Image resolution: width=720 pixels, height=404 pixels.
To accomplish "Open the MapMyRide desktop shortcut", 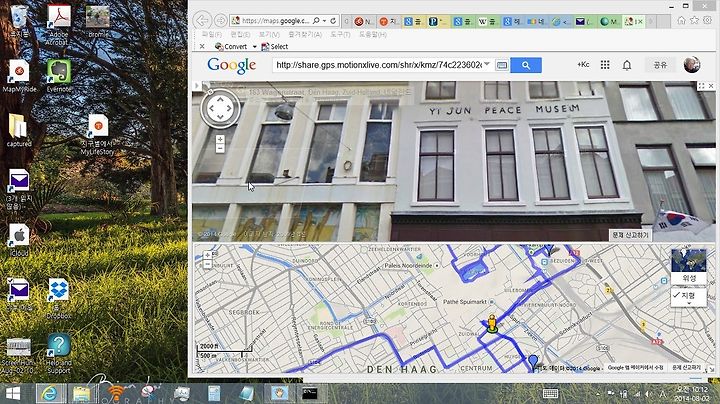I will coord(19,76).
